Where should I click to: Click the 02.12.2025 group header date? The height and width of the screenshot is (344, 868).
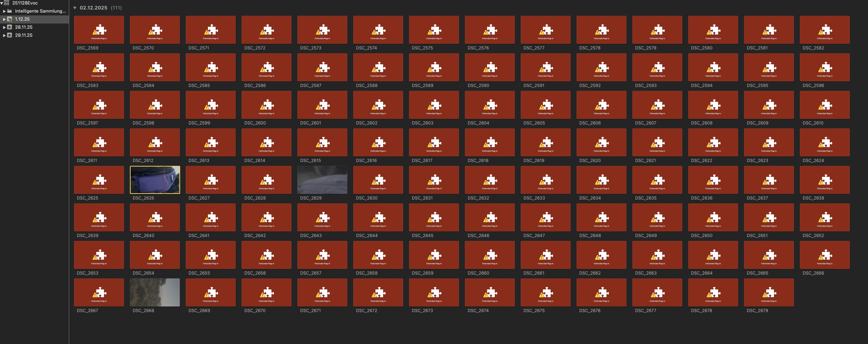tap(93, 8)
